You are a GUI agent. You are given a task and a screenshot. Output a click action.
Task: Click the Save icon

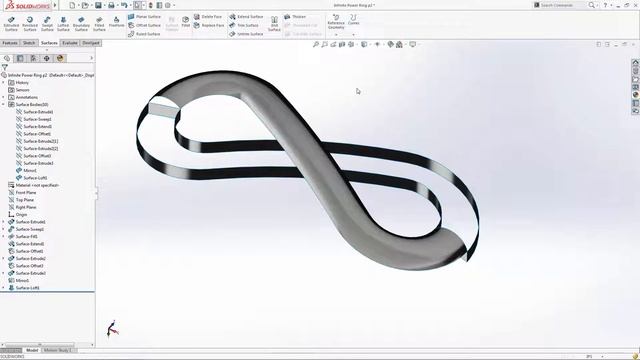pyautogui.click(x=98, y=5)
